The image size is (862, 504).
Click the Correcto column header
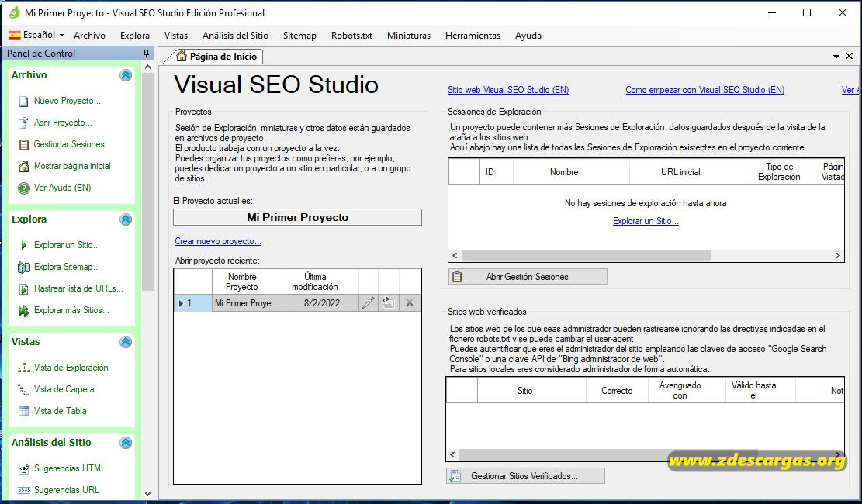[617, 391]
